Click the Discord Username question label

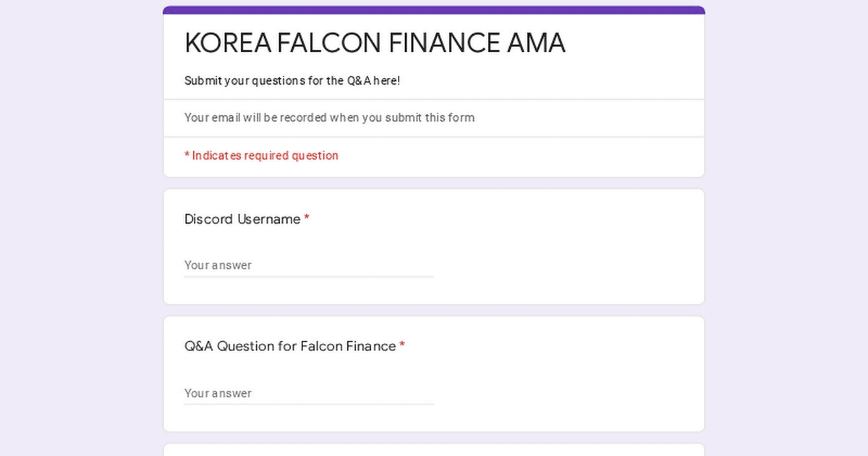coord(242,219)
